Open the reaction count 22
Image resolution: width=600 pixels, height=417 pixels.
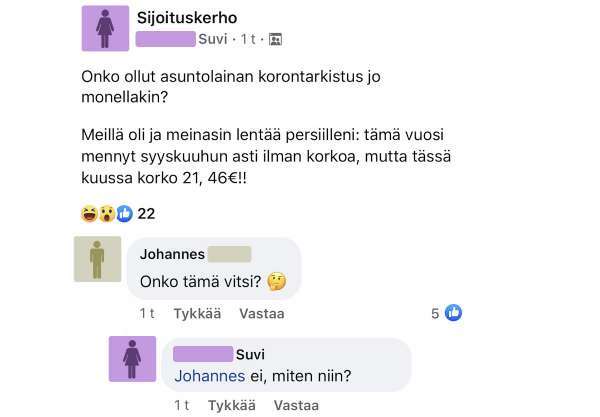click(x=146, y=213)
